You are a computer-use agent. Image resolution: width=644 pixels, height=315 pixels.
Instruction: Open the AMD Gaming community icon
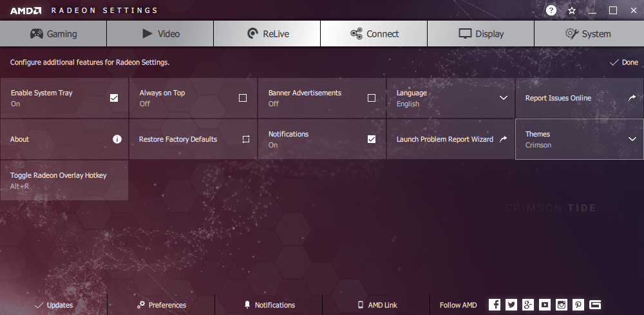click(595, 305)
